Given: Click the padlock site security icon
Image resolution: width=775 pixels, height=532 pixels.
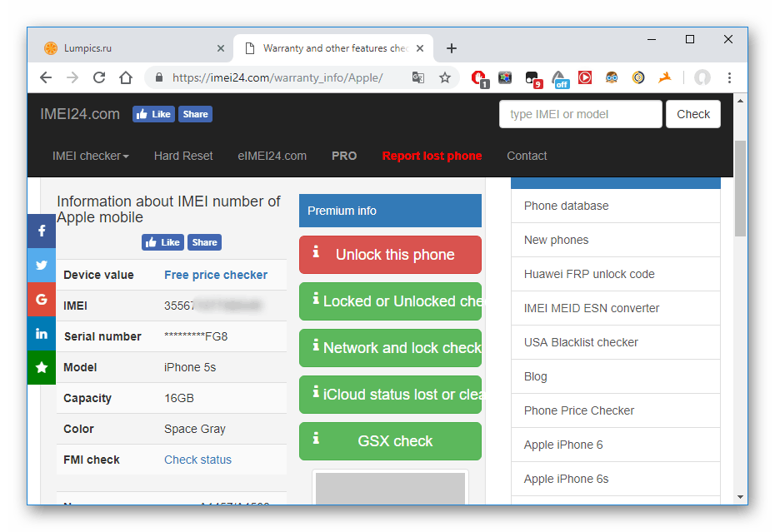Looking at the screenshot, I should click(x=159, y=77).
